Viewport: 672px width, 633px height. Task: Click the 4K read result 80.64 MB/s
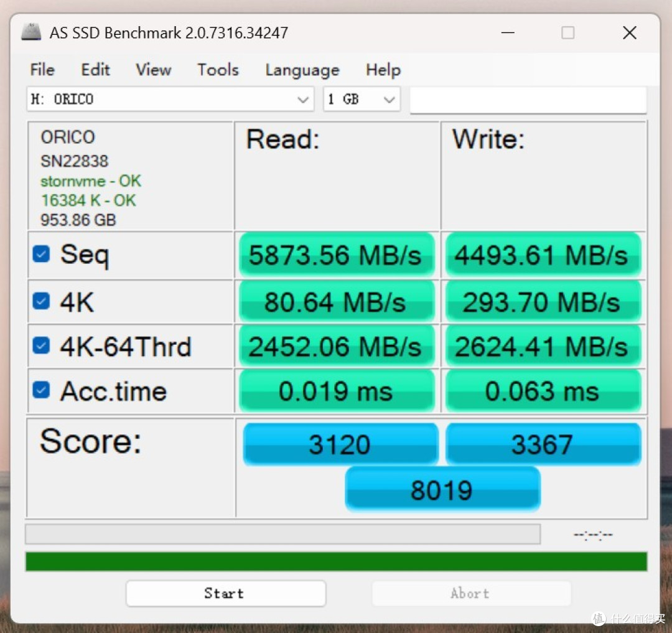pyautogui.click(x=337, y=302)
